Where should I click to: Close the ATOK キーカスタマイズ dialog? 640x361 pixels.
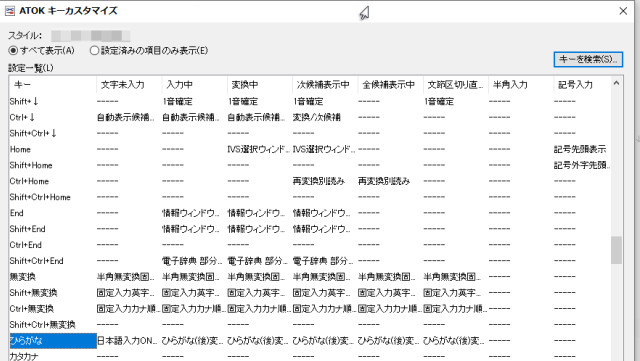[x=623, y=11]
